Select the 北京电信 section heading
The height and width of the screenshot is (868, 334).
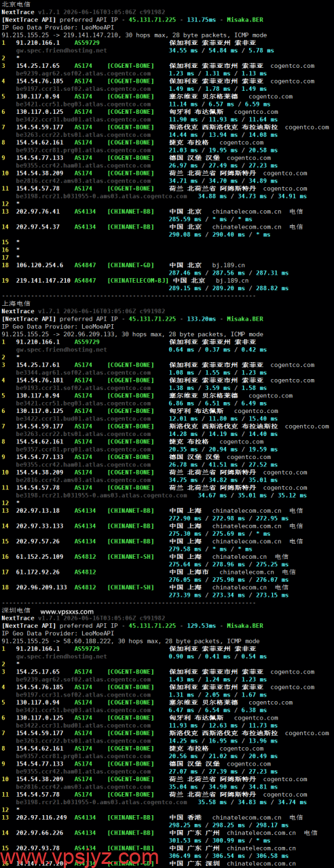point(16,4)
